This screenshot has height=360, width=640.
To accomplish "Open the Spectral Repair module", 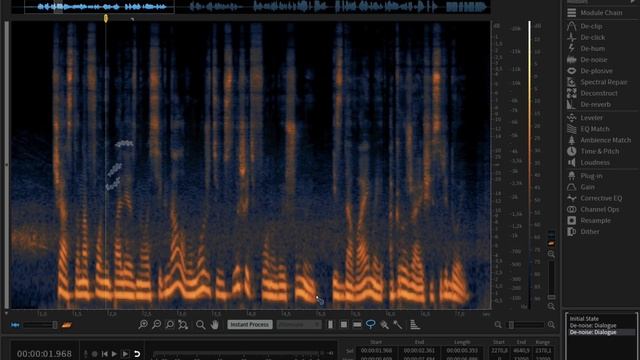I will pos(597,82).
